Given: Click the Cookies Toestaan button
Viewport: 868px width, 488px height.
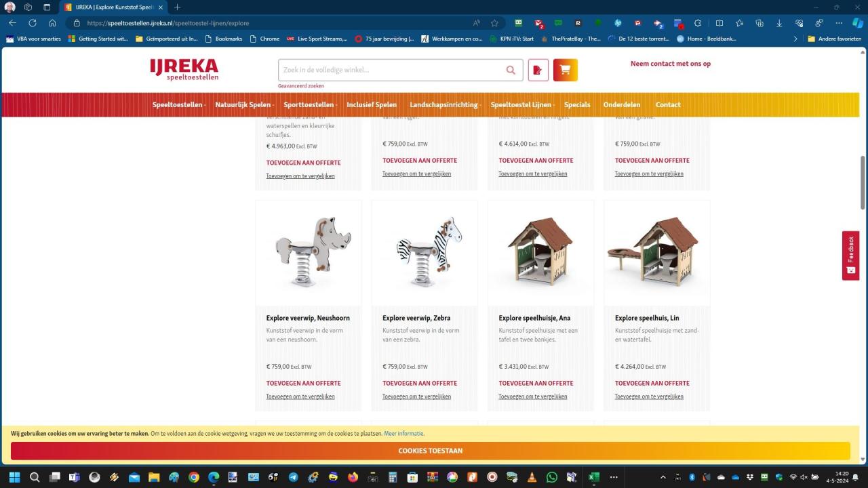Looking at the screenshot, I should tap(430, 451).
